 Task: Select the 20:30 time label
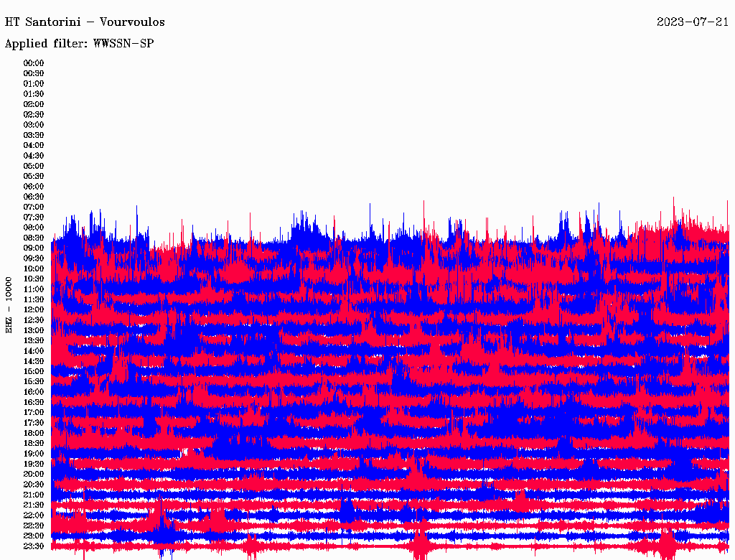tap(34, 485)
